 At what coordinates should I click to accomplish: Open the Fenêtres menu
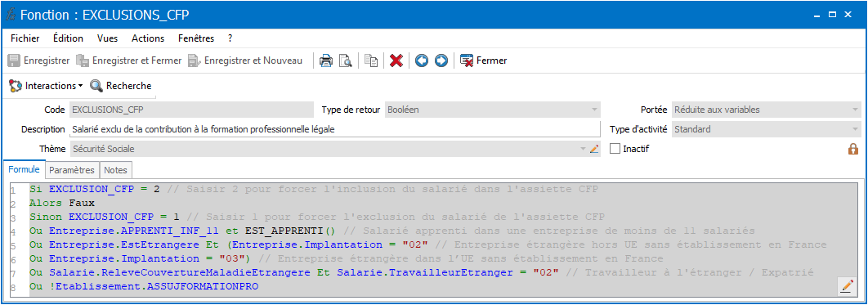[196, 38]
